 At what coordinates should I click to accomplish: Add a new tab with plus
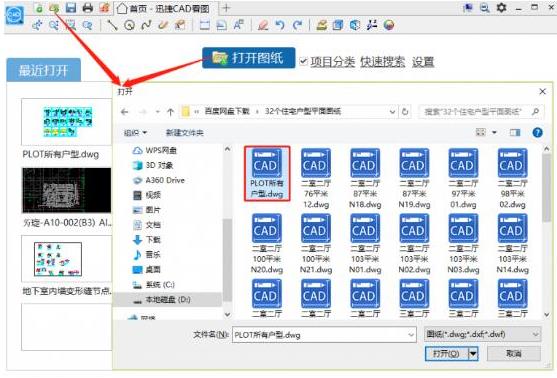(226, 8)
